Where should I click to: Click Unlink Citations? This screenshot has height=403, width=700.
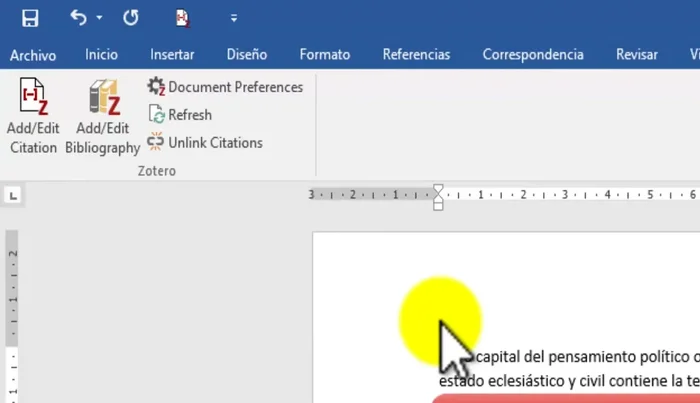pos(205,143)
